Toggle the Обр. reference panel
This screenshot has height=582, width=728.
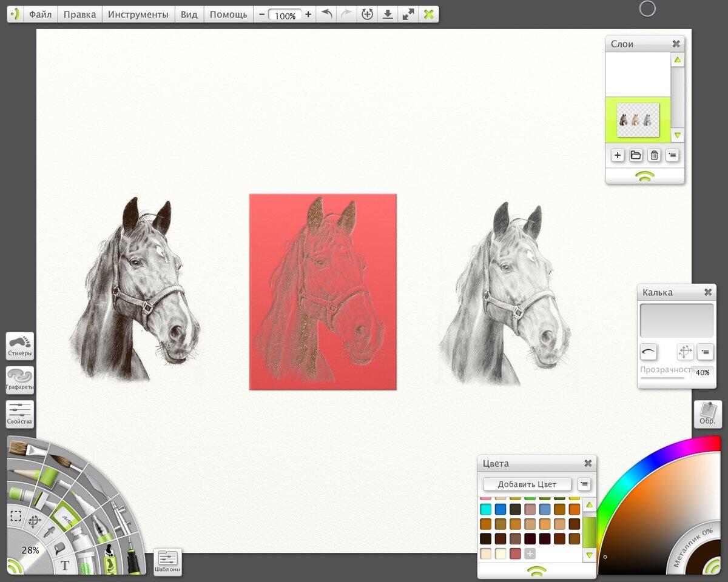point(707,414)
